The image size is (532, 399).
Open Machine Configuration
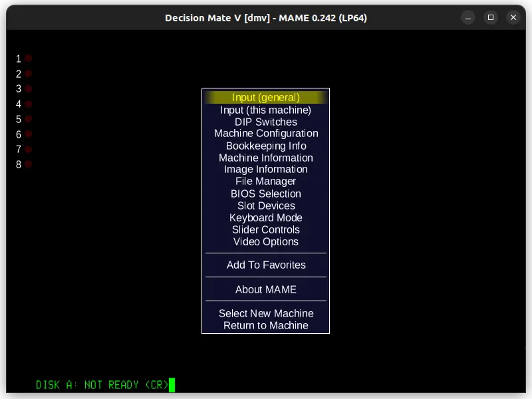pos(265,133)
